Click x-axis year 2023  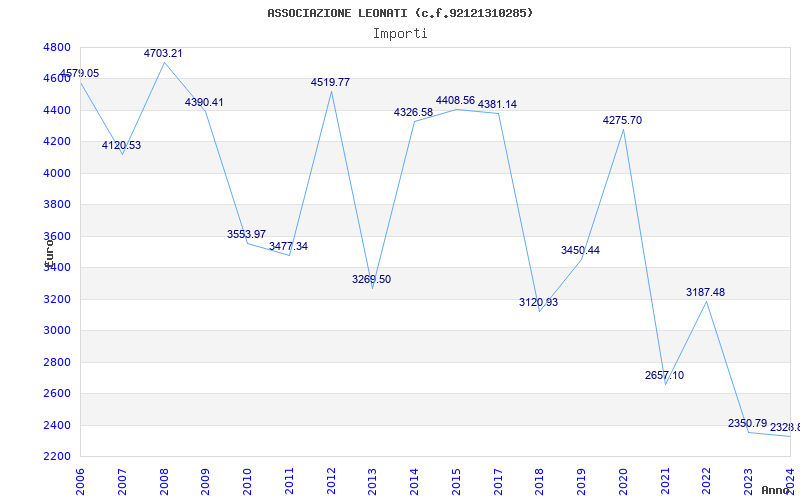(x=749, y=482)
